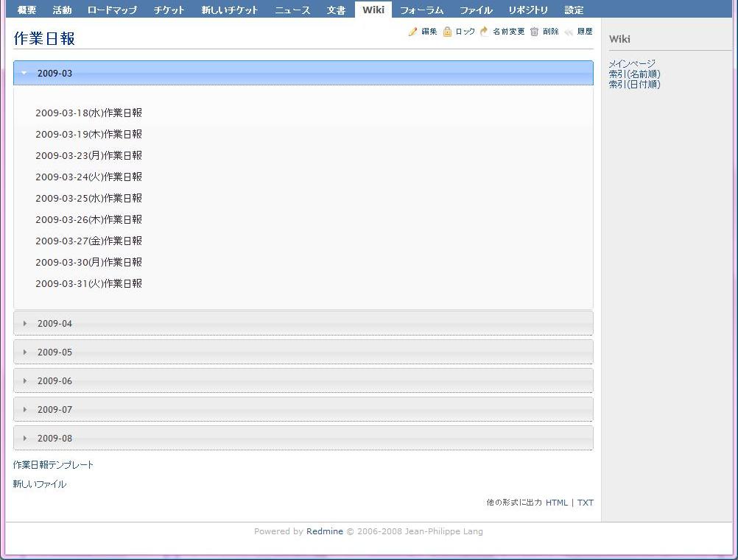Expand the 2009-04 section

coord(26,322)
